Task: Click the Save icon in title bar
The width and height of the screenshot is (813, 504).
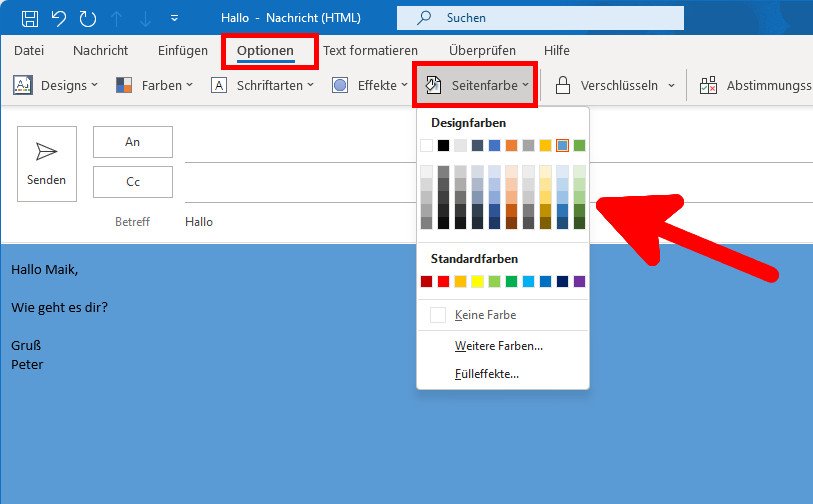Action: point(30,18)
